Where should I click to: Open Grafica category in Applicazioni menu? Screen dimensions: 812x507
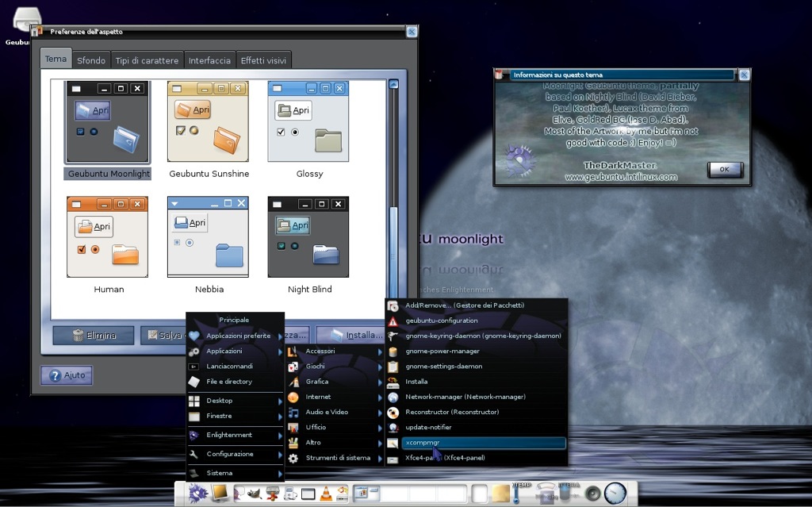pos(335,382)
